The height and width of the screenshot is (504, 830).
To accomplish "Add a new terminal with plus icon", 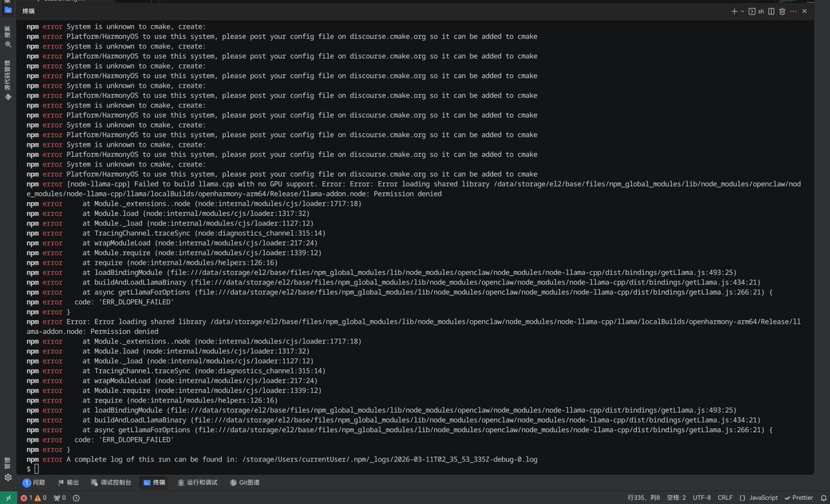I will pyautogui.click(x=735, y=12).
